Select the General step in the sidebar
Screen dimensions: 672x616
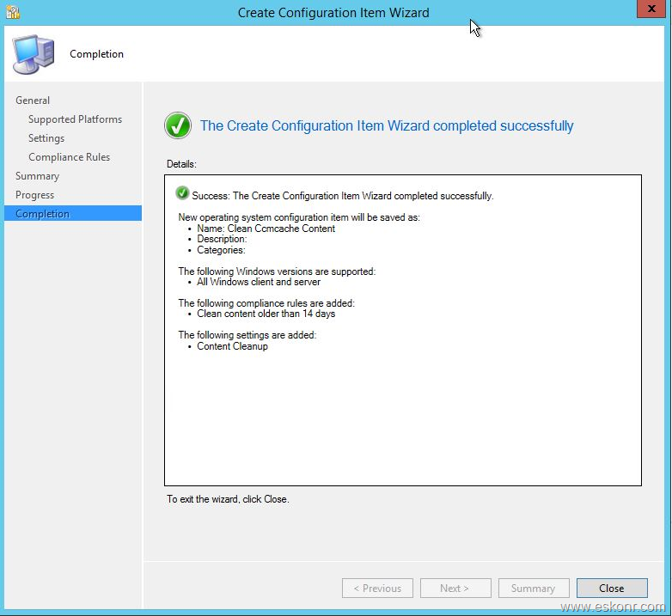[x=33, y=101]
